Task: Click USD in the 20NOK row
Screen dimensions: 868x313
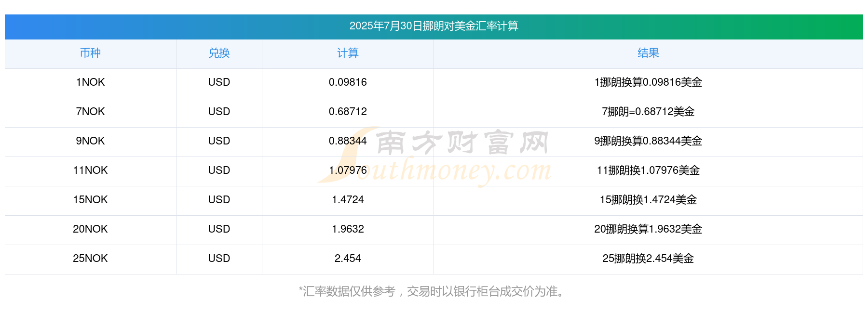Action: point(219,229)
